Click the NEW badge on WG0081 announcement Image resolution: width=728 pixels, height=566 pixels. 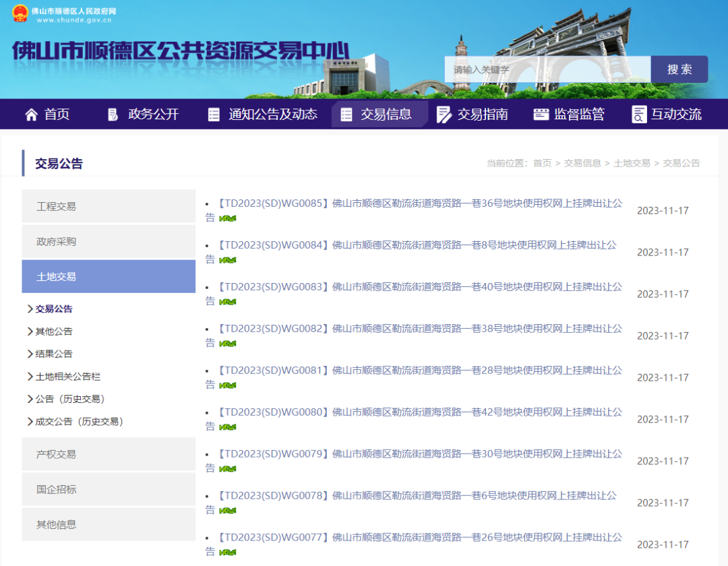228,385
